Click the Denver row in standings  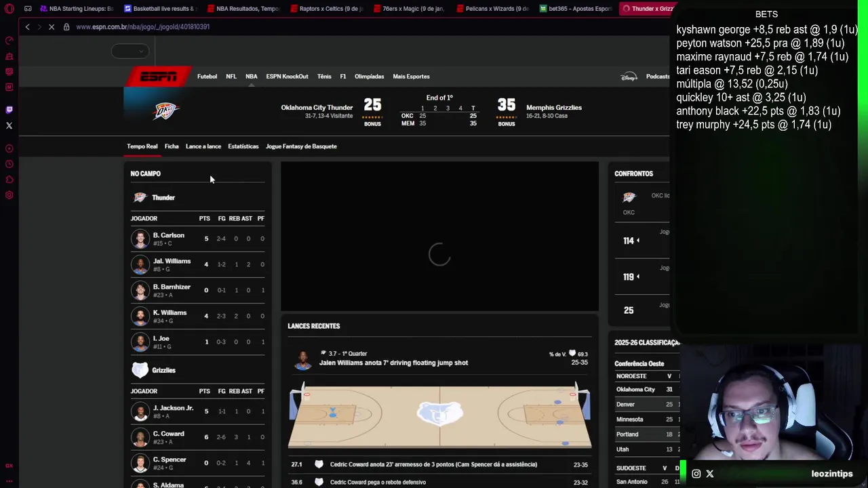pos(646,405)
